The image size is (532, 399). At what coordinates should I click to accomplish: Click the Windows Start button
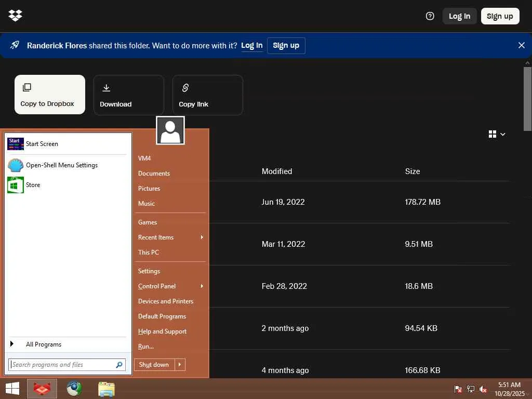[x=12, y=389]
